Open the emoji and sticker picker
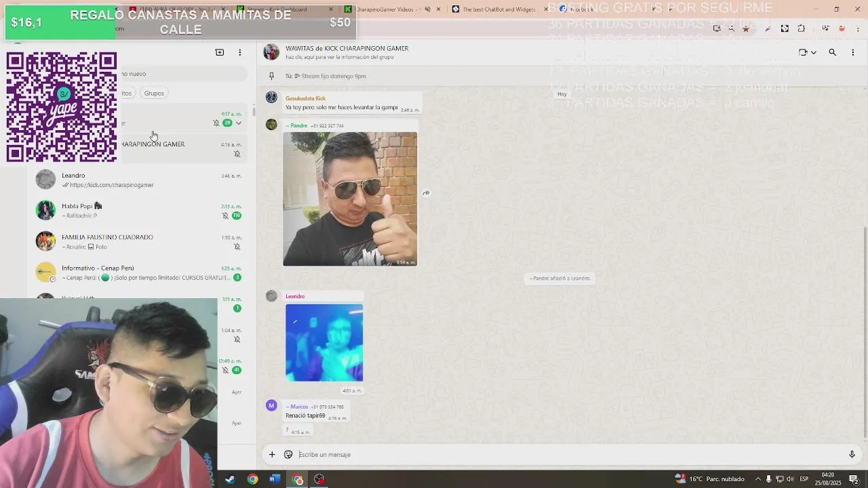The height and width of the screenshot is (488, 868). tap(288, 454)
